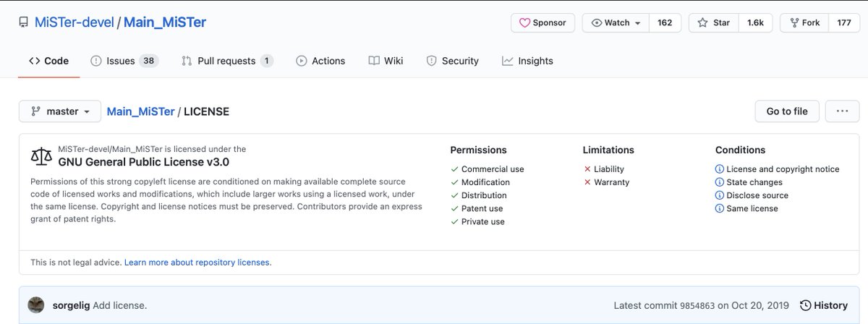The width and height of the screenshot is (868, 324).
Task: Open the Wiki tab
Action: (x=386, y=61)
